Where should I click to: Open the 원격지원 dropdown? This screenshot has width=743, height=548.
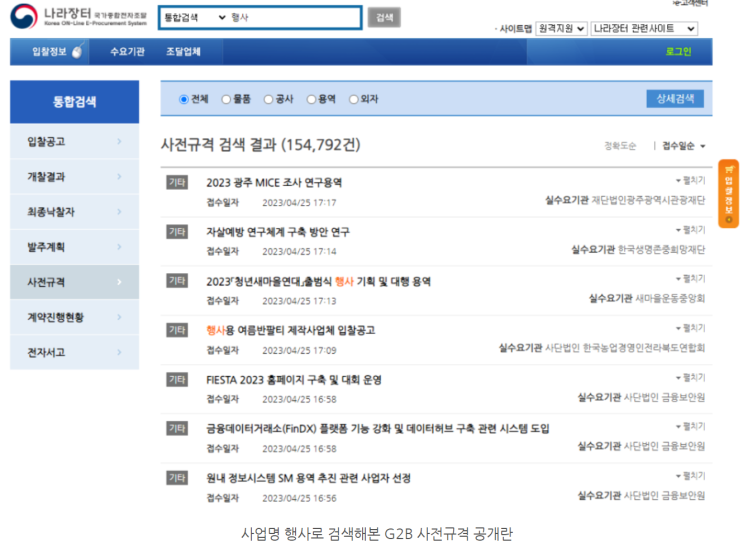(x=562, y=28)
